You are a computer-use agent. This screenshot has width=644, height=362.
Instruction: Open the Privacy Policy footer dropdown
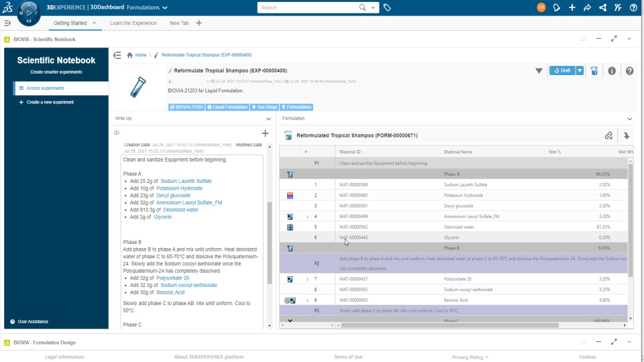[x=470, y=357]
